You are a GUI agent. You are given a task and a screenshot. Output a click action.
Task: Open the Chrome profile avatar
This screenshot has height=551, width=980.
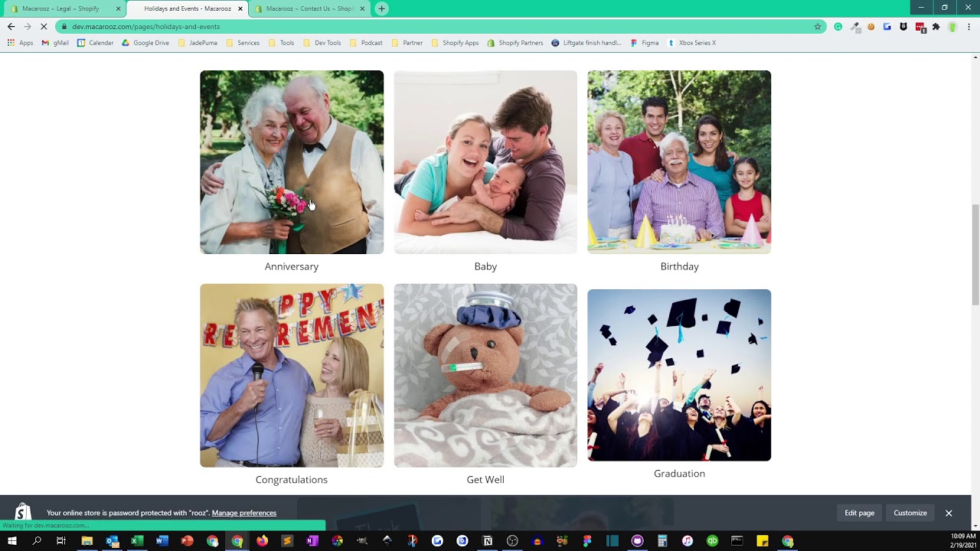click(x=952, y=26)
